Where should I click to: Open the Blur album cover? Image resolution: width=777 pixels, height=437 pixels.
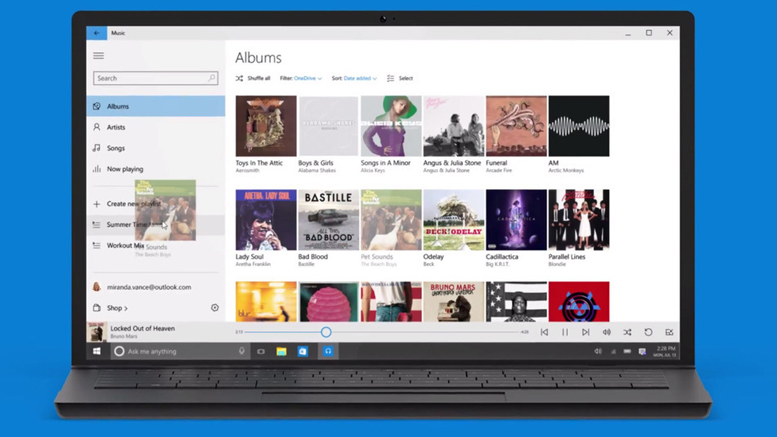(266, 302)
